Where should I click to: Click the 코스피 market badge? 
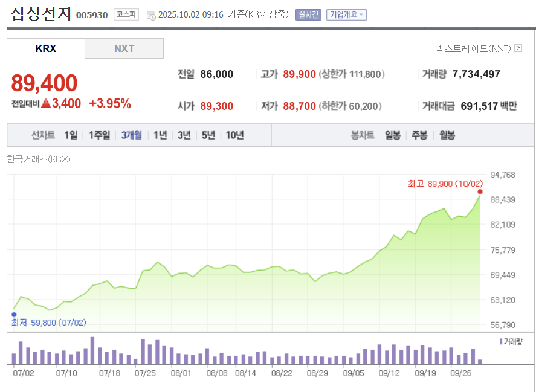click(126, 14)
